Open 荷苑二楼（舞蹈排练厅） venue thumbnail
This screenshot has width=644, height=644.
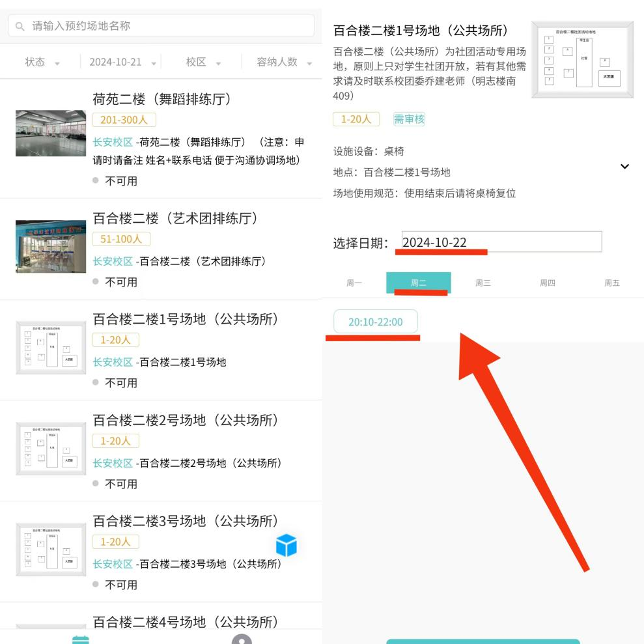click(51, 133)
